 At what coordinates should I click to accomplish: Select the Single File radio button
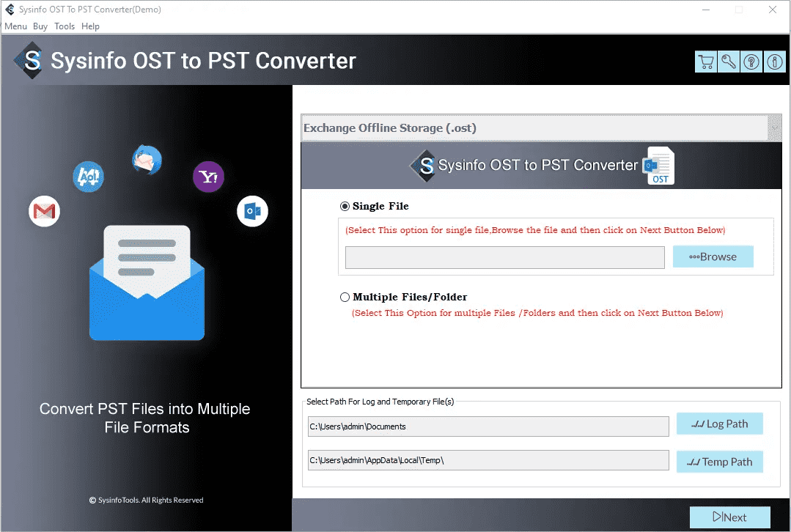tap(345, 206)
